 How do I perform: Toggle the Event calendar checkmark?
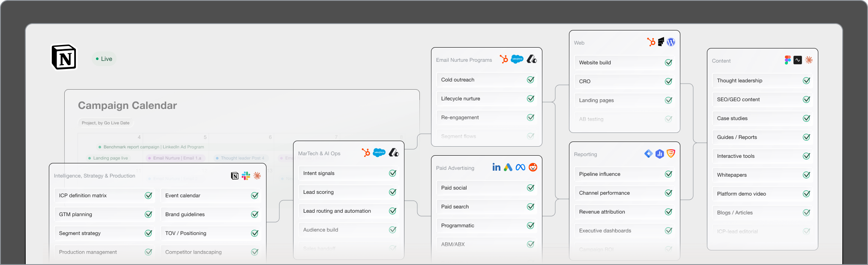254,196
